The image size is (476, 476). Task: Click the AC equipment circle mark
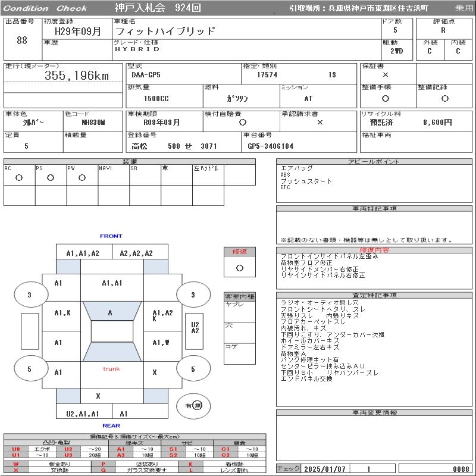coord(19,177)
